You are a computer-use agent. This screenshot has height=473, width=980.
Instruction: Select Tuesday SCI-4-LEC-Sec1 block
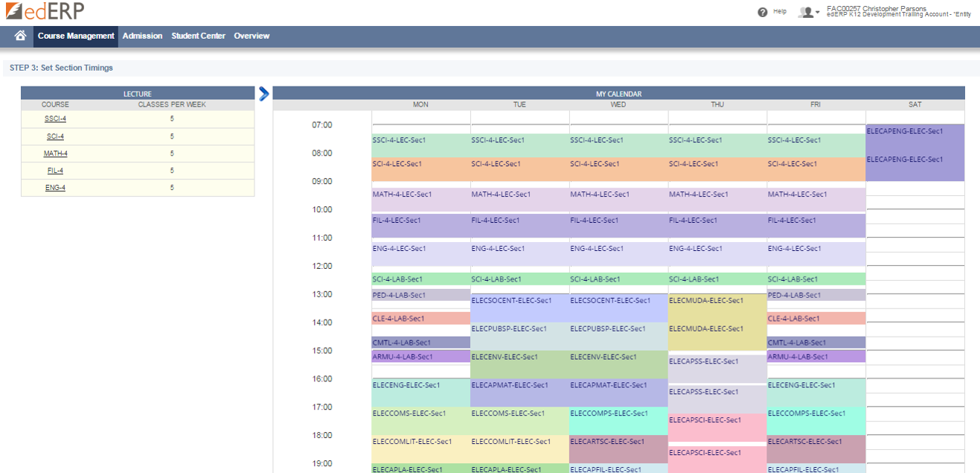click(x=520, y=169)
